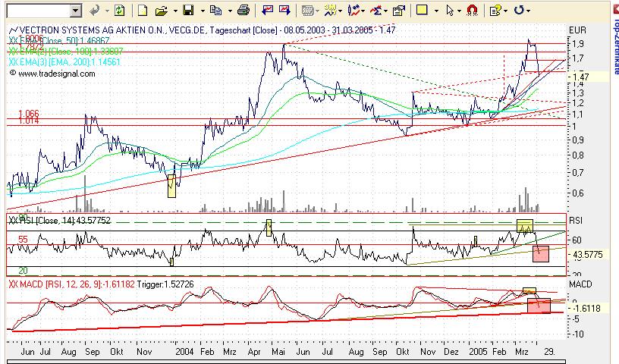Click the EMA(3) 200 legend label
619x364 pixels.
click(64, 62)
